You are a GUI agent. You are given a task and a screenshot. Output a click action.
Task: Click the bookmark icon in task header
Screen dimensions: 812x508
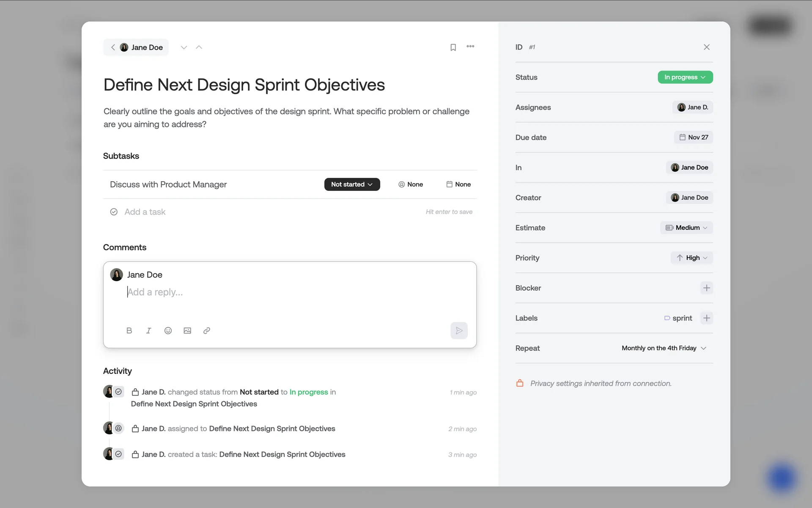click(x=453, y=47)
